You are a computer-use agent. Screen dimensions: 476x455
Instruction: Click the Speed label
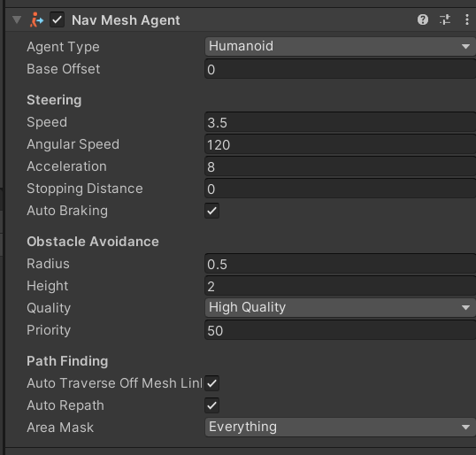tap(47, 122)
